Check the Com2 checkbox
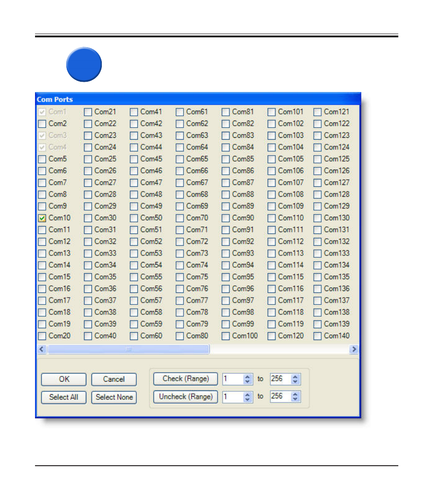445x504 pixels. pos(42,124)
